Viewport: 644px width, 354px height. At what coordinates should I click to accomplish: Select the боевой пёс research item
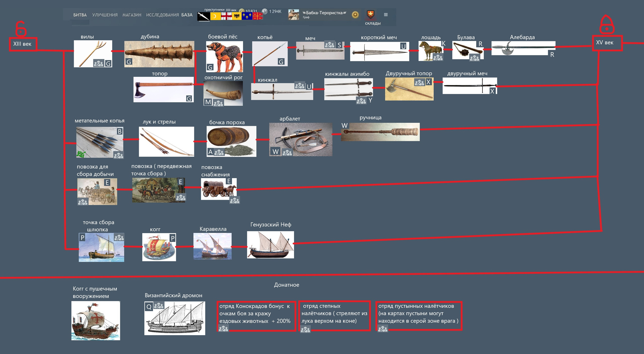pos(224,57)
